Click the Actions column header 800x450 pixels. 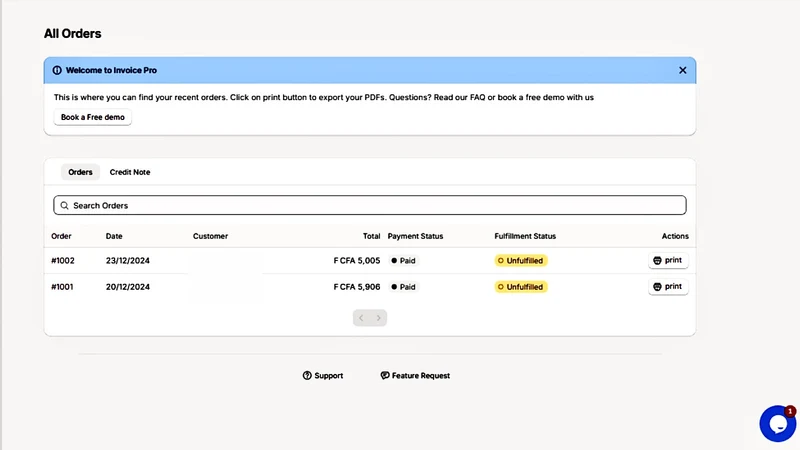coord(675,236)
